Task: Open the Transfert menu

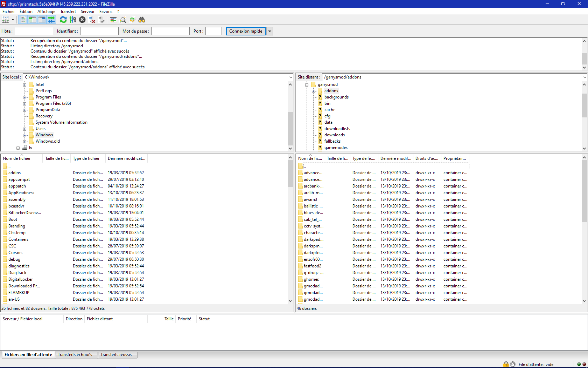Action: (68, 12)
